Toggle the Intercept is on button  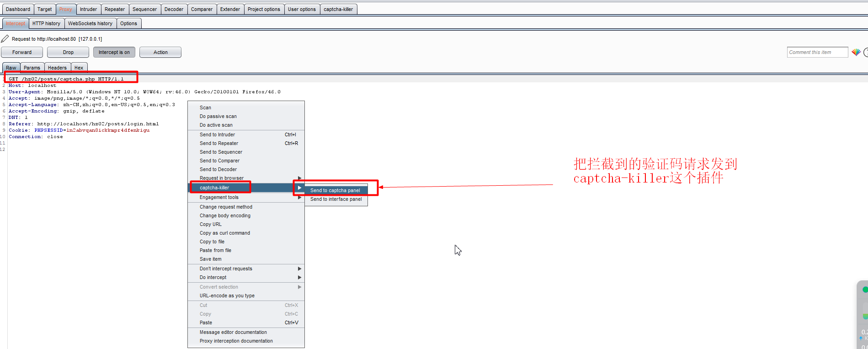pos(114,52)
